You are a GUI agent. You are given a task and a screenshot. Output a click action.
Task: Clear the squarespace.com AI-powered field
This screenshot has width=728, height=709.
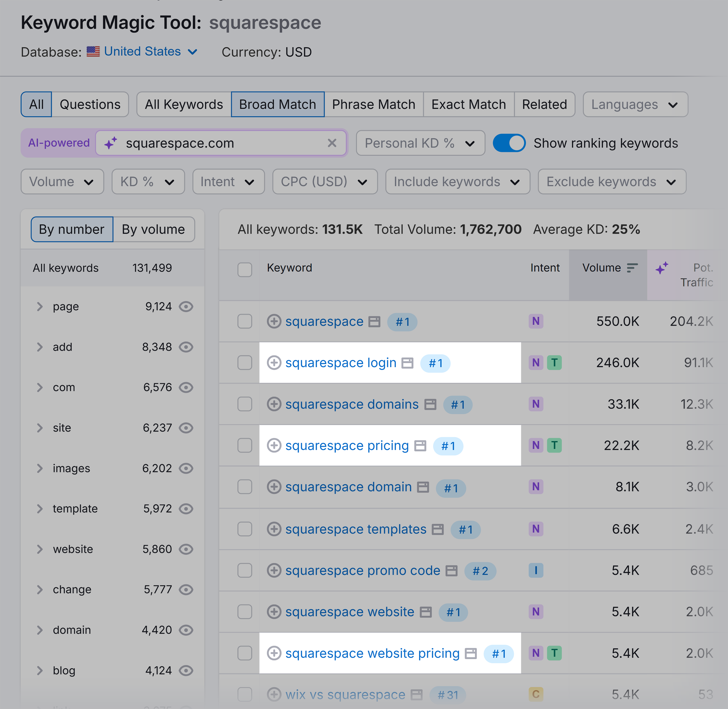point(332,143)
